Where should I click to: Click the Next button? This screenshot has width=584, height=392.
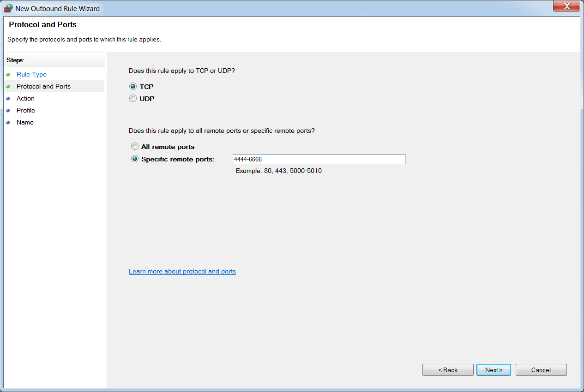coord(494,370)
